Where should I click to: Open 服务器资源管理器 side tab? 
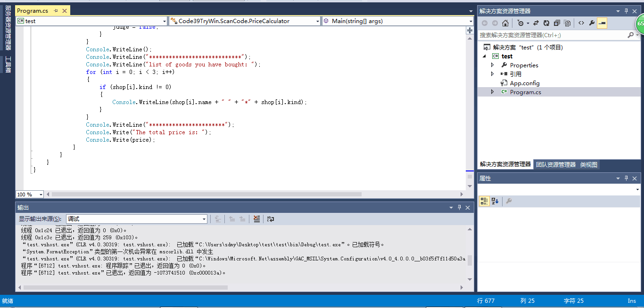coord(8,28)
